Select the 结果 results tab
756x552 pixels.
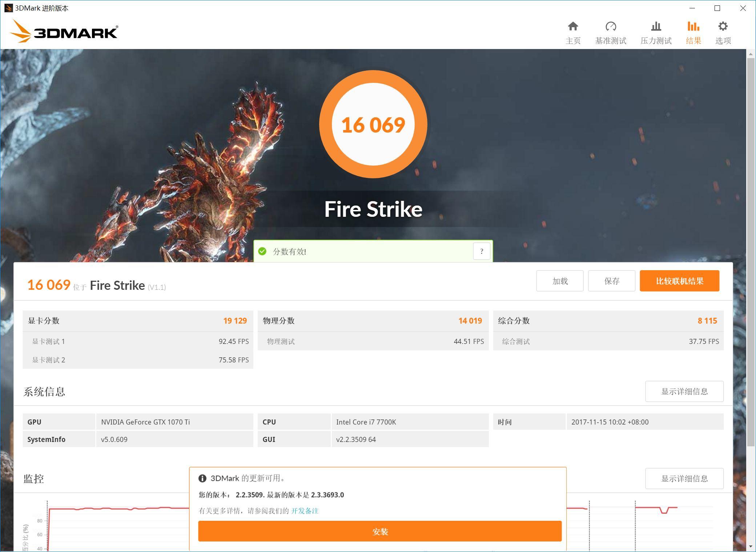(x=693, y=33)
